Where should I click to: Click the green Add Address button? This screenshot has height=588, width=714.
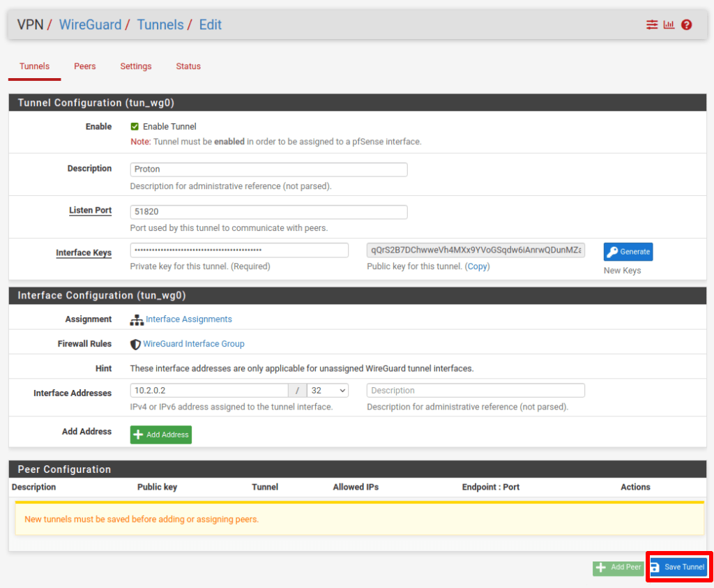pyautogui.click(x=161, y=435)
